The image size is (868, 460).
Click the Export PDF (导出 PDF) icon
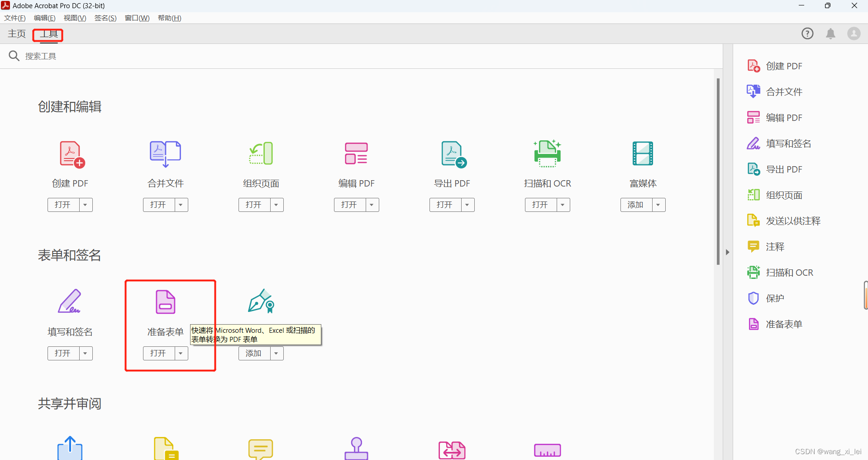454,154
